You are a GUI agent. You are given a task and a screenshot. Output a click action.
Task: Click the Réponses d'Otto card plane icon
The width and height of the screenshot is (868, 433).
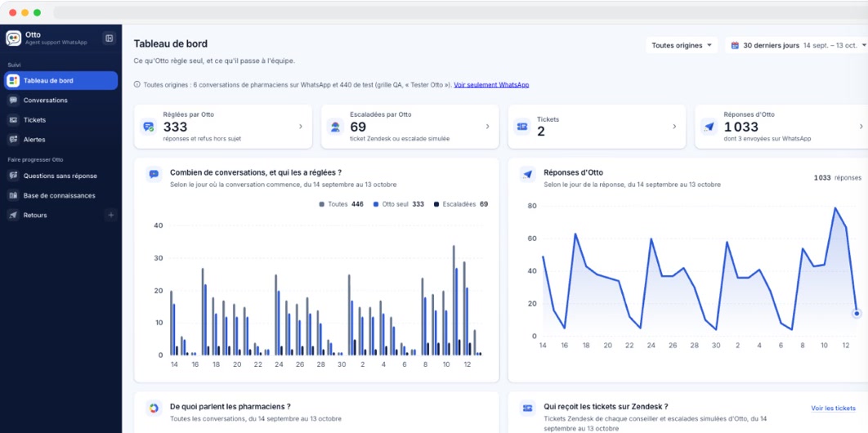pyautogui.click(x=709, y=127)
